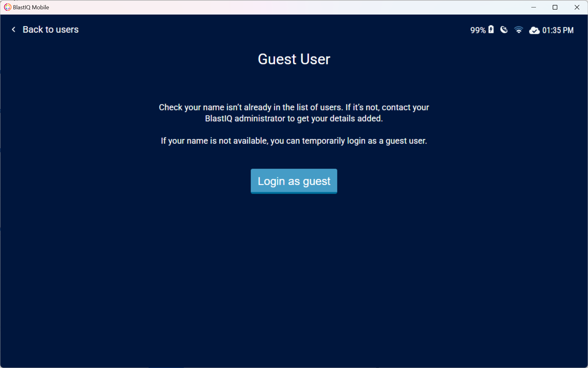Click the phone call status icon

(x=504, y=30)
